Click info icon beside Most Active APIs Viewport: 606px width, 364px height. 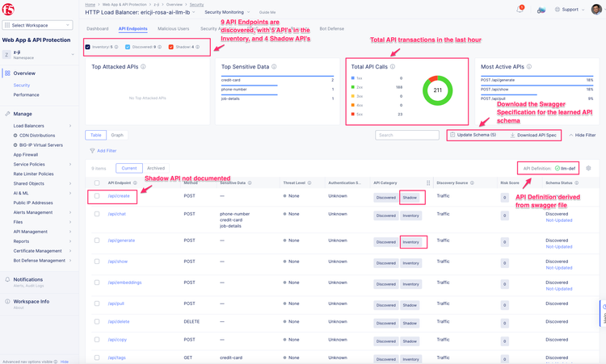coord(529,67)
